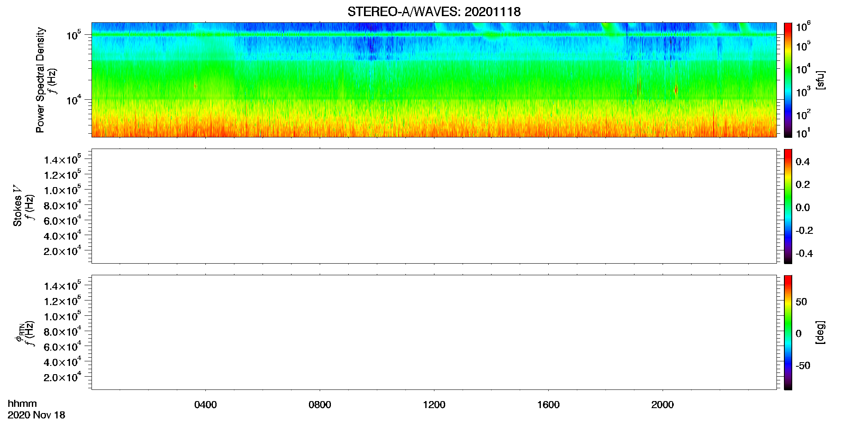
Task: Click the phi RTN degrees color bar
Action: (x=788, y=332)
